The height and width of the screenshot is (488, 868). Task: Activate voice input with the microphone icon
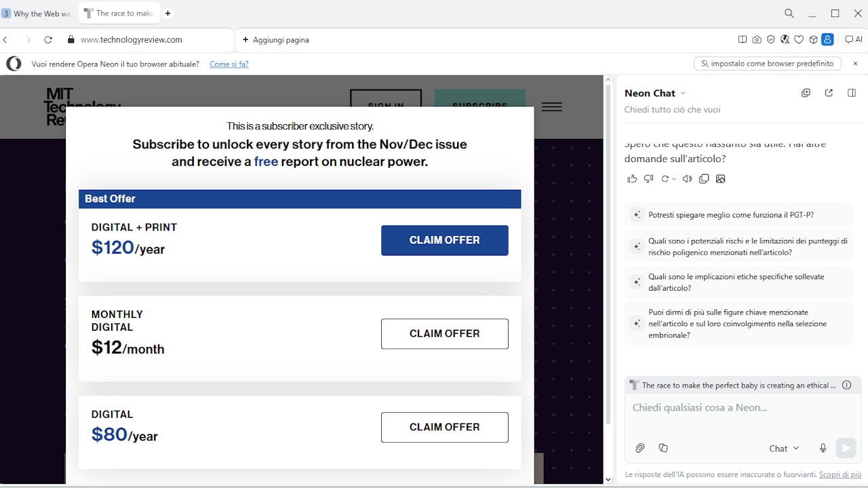point(823,448)
